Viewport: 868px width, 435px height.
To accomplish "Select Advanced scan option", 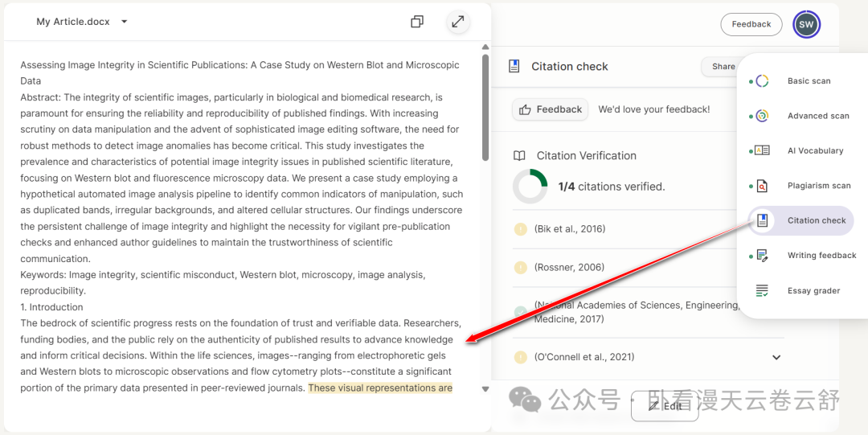I will coord(817,116).
